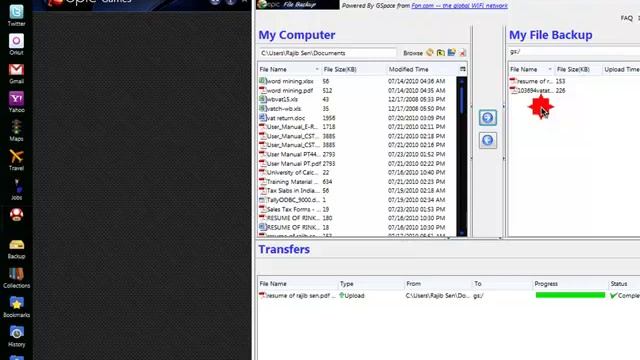
Task: Click the green transfer progress bar
Action: (x=570, y=295)
